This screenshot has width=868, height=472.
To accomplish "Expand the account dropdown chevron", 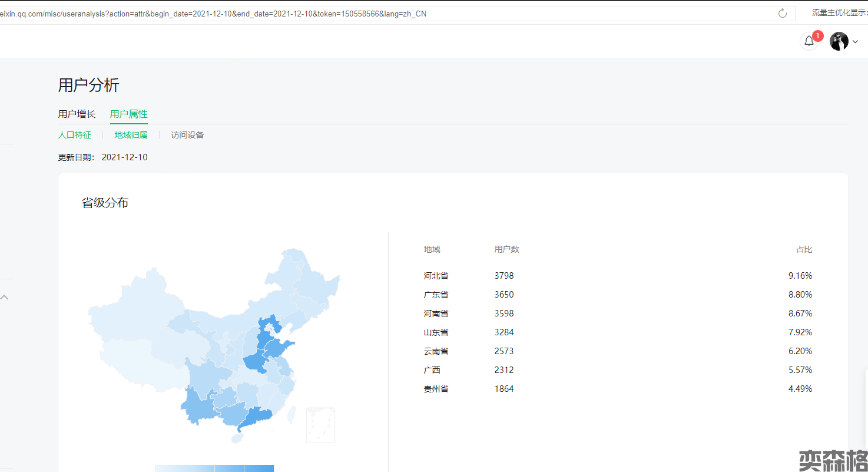I will click(x=856, y=42).
